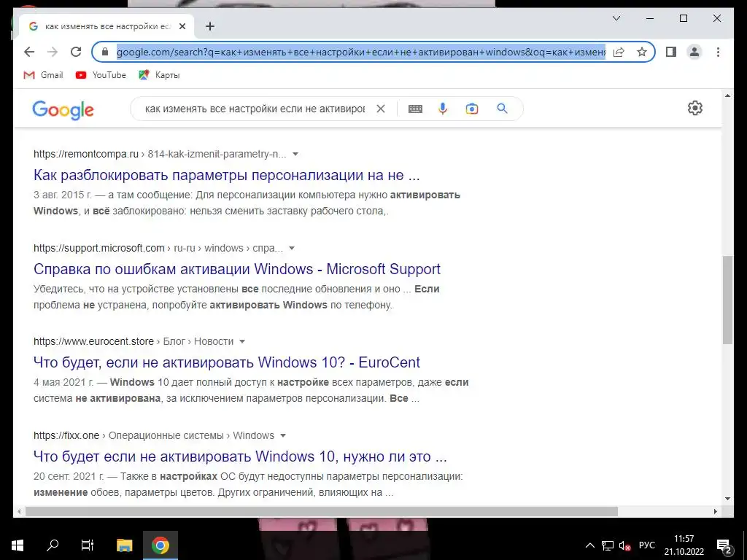This screenshot has width=747, height=560.
Task: Open Task View on the taskbar
Action: point(88,545)
